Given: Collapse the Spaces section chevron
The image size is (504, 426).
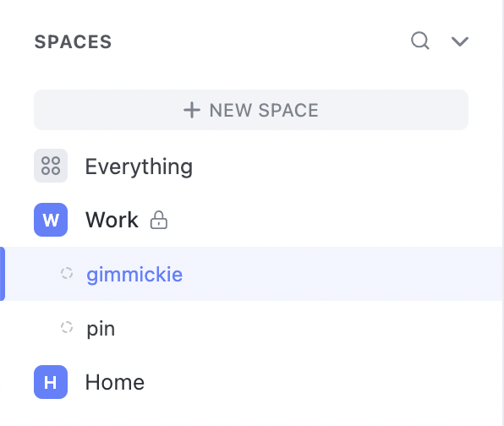Looking at the screenshot, I should (460, 41).
